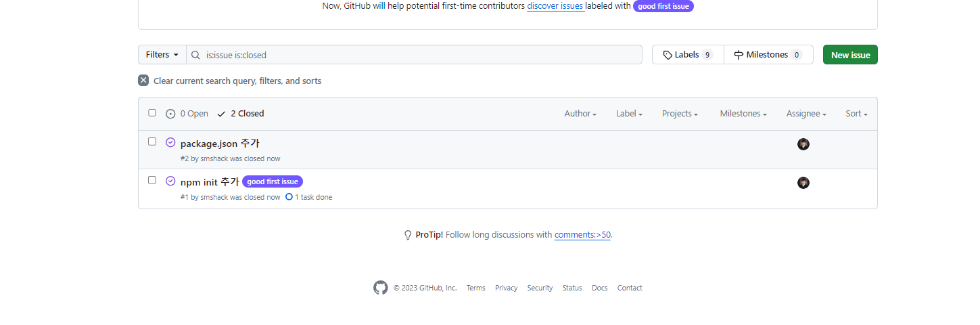The height and width of the screenshot is (325, 980).
Task: Click the magnifier icon in the search field
Action: tap(195, 55)
